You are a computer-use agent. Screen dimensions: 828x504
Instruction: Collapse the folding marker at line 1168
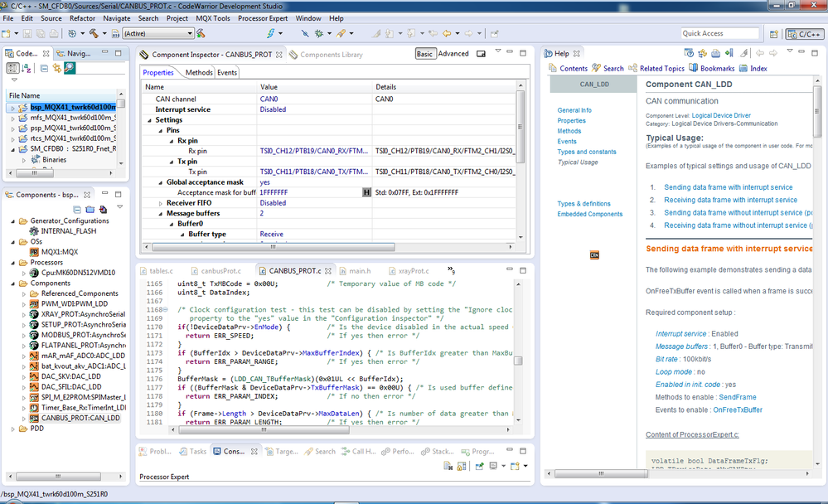pos(166,310)
